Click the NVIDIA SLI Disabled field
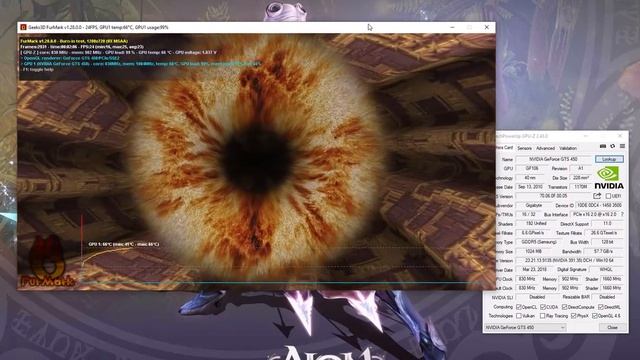This screenshot has height=360, width=640. coord(537,297)
